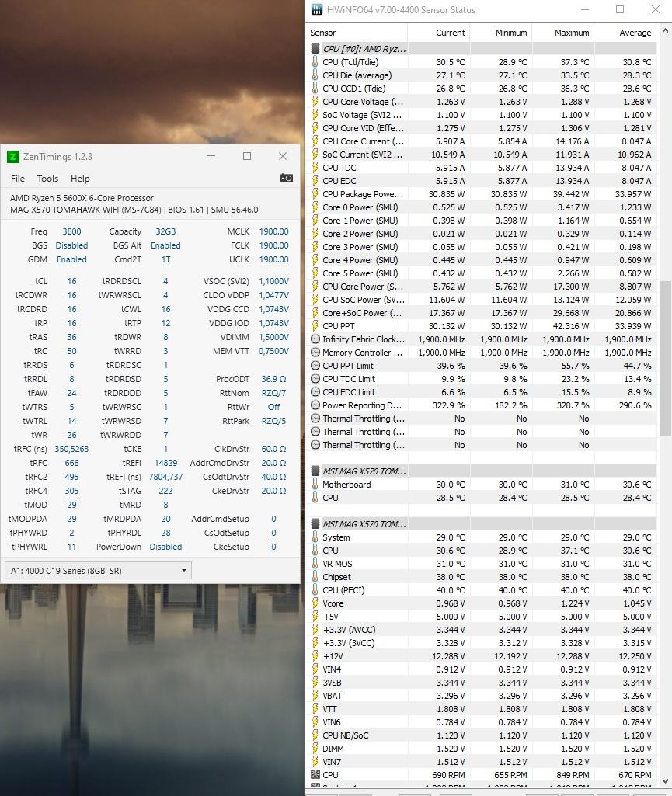Select the CPU Core Current sensor row label

coord(363,141)
